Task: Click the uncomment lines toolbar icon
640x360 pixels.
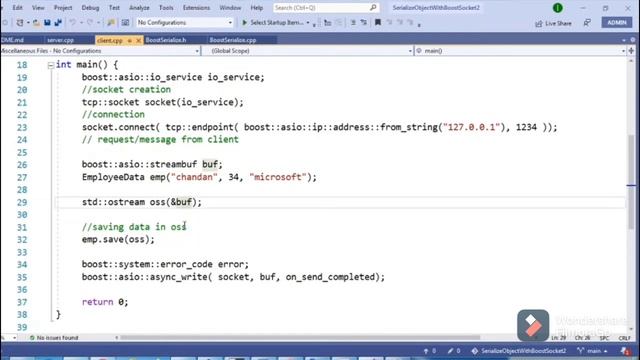Action: pos(363,23)
